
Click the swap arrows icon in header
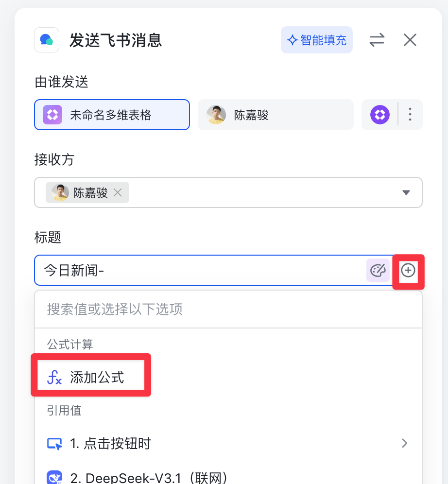click(377, 40)
